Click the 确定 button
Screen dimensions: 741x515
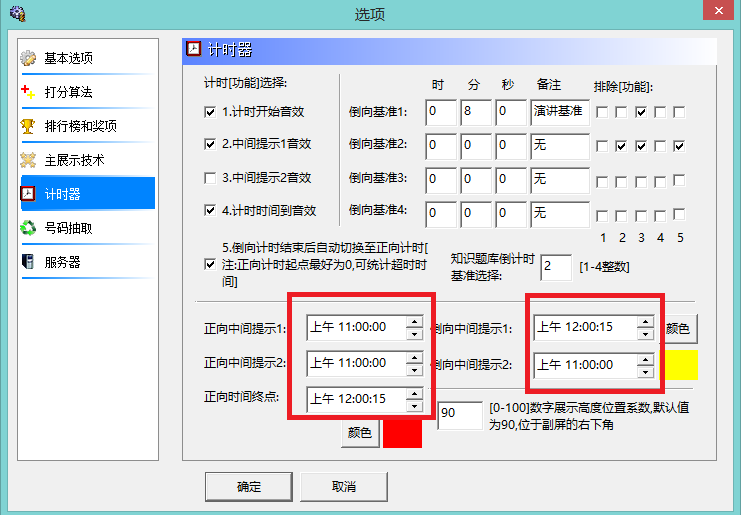[249, 487]
